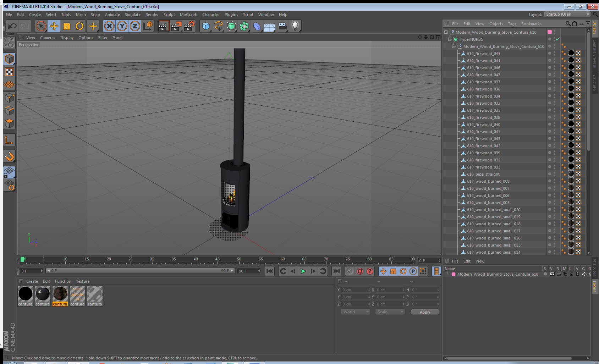599x364 pixels.
Task: Add a floor environment object
Action: coord(270,26)
